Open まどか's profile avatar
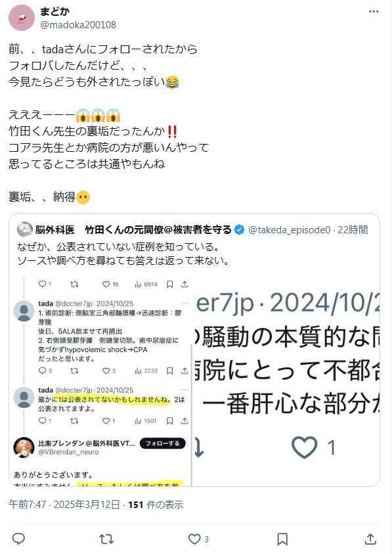This screenshot has height=554, width=392. (22, 18)
